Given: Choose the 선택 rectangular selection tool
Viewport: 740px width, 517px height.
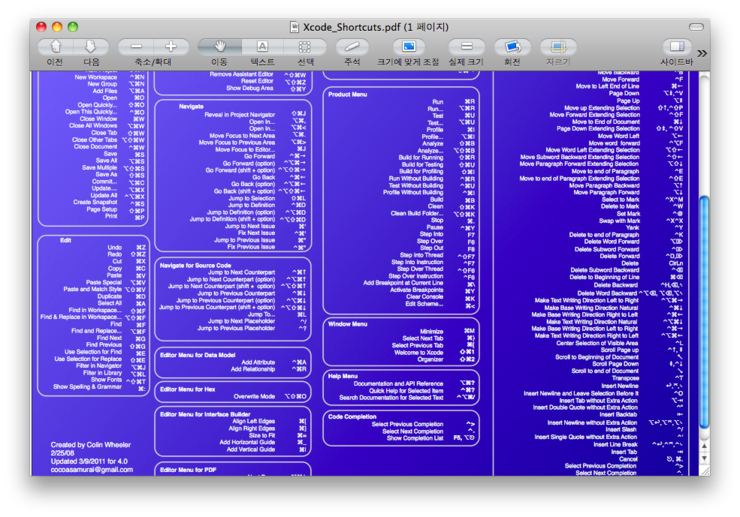Looking at the screenshot, I should tap(305, 47).
